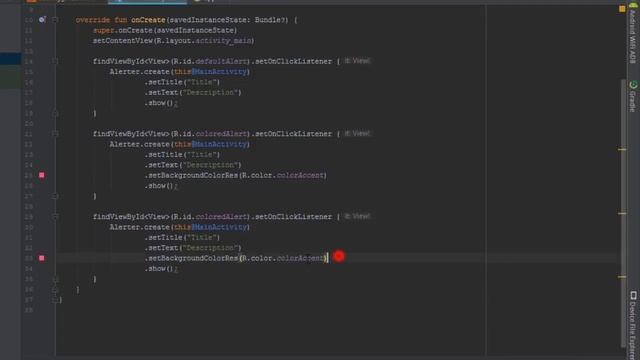
Task: Place cursor in 'override fun onCreate' text
Action: pyautogui.click(x=120, y=20)
